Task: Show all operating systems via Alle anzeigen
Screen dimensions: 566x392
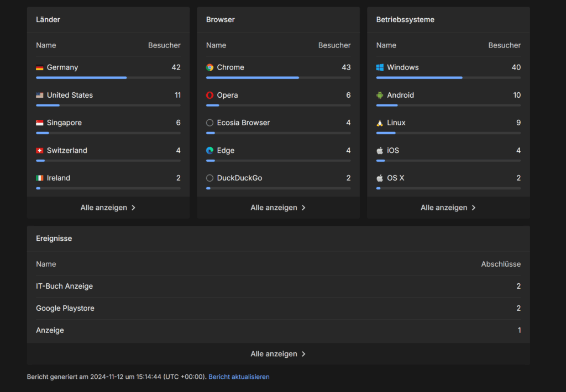Action: [448, 208]
